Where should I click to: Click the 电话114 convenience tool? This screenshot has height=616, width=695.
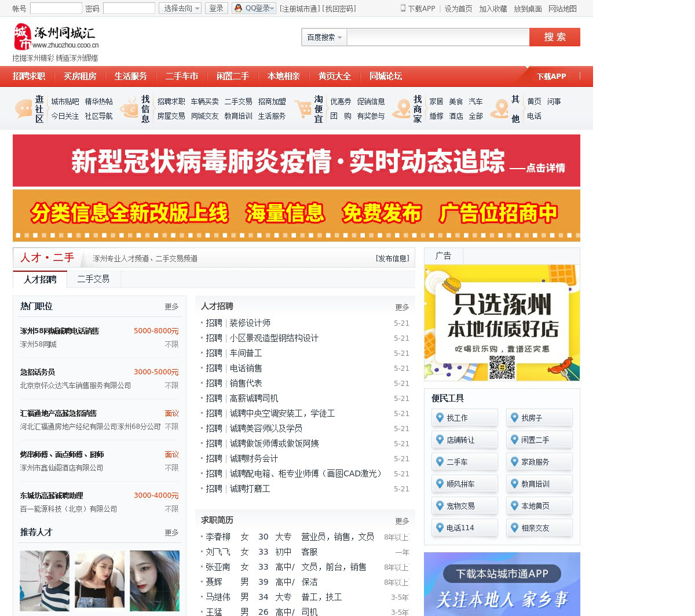click(x=464, y=528)
